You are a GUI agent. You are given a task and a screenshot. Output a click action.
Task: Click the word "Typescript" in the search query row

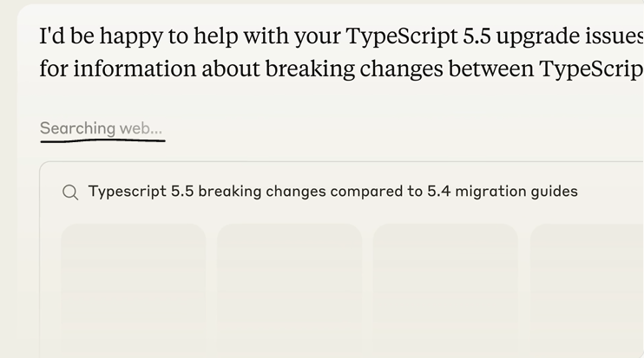point(128,192)
